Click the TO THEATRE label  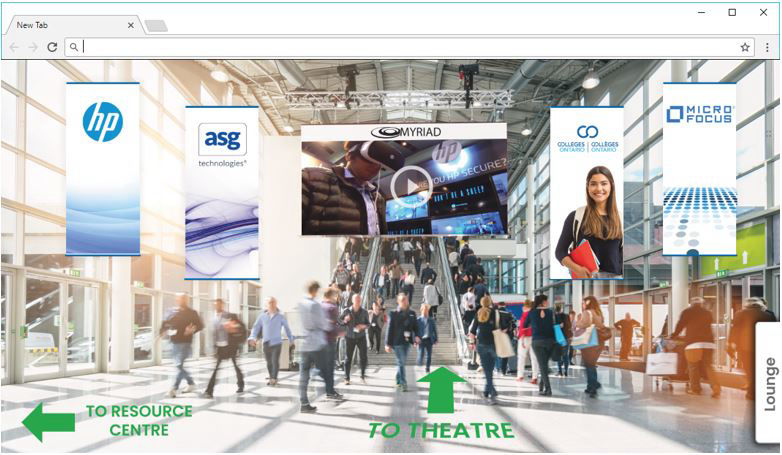click(x=441, y=430)
